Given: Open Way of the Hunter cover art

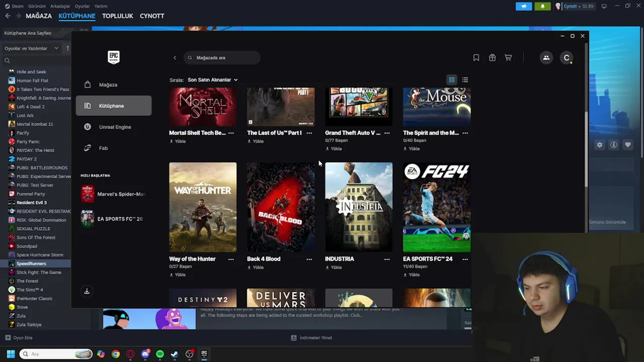Looking at the screenshot, I should tap(203, 207).
